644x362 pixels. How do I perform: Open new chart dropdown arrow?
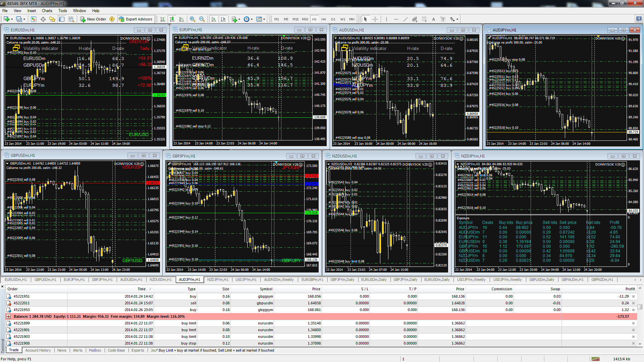click(12, 19)
